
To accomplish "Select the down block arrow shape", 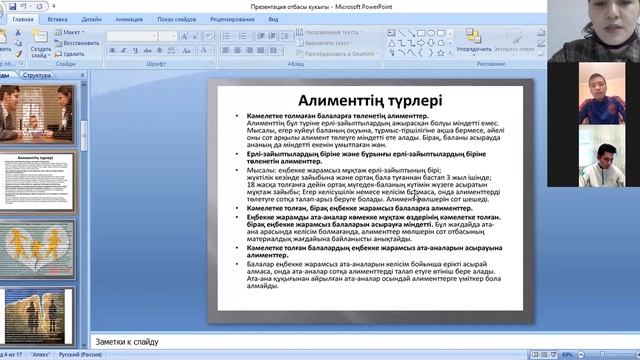I will tap(431, 43).
